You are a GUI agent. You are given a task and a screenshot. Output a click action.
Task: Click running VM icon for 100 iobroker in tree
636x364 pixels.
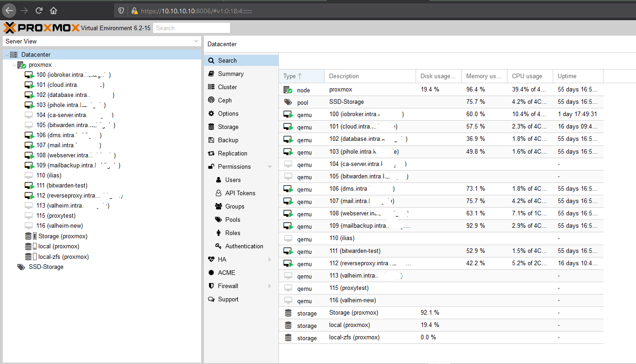coord(29,75)
